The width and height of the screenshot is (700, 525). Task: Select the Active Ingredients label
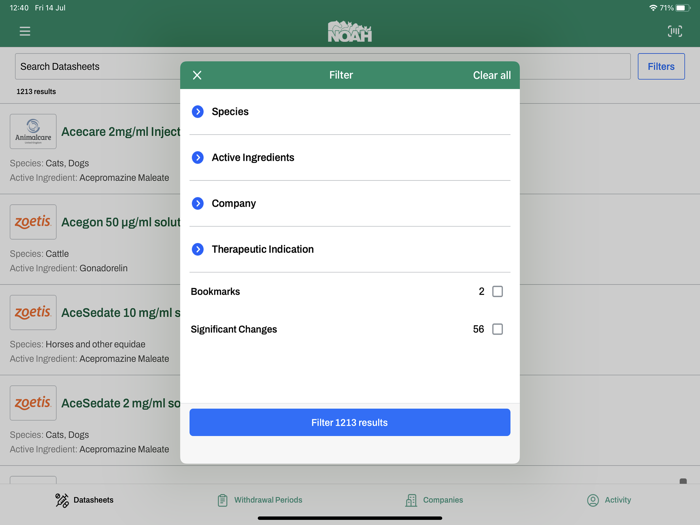[x=253, y=158]
